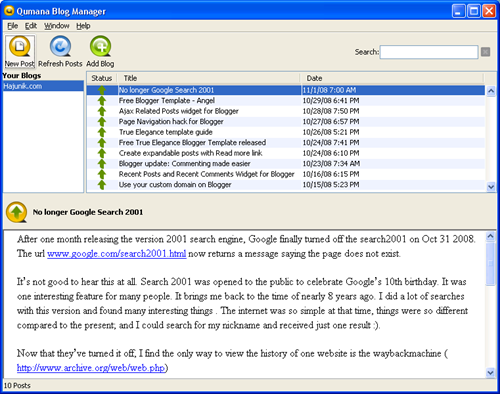Select 'Use your custom domain on Blogger'
500x394 pixels.
click(x=175, y=185)
